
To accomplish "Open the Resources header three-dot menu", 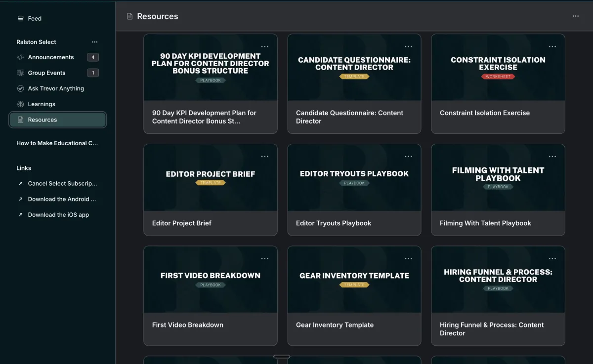I will click(x=576, y=16).
